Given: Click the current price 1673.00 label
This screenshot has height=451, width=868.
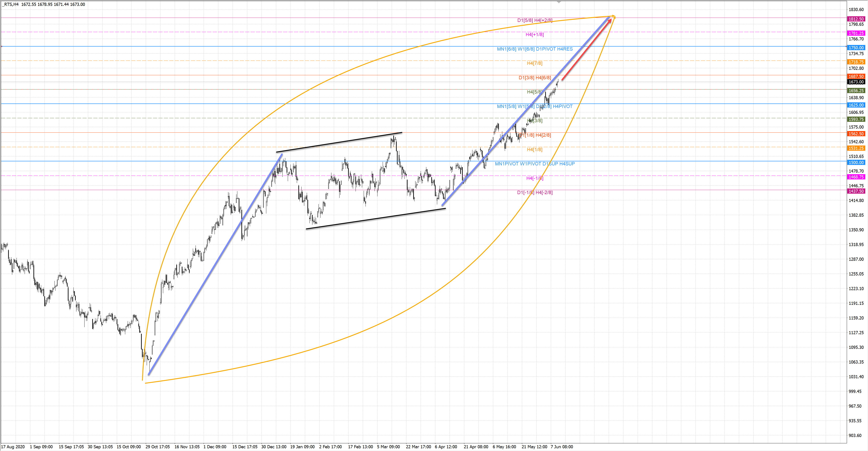Looking at the screenshot, I should tap(856, 82).
